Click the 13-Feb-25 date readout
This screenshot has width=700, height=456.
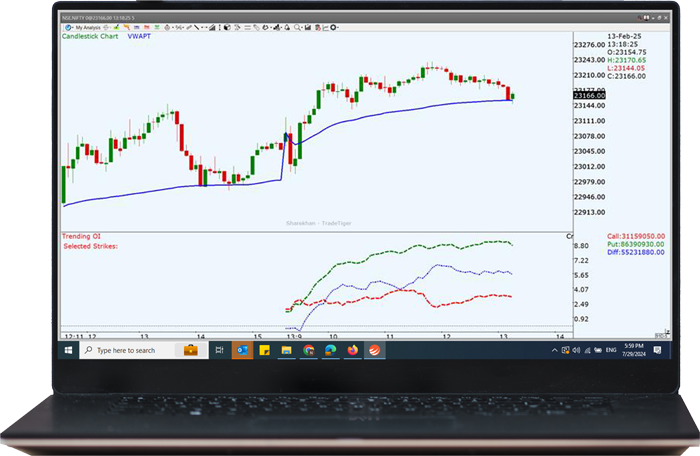pyautogui.click(x=624, y=36)
